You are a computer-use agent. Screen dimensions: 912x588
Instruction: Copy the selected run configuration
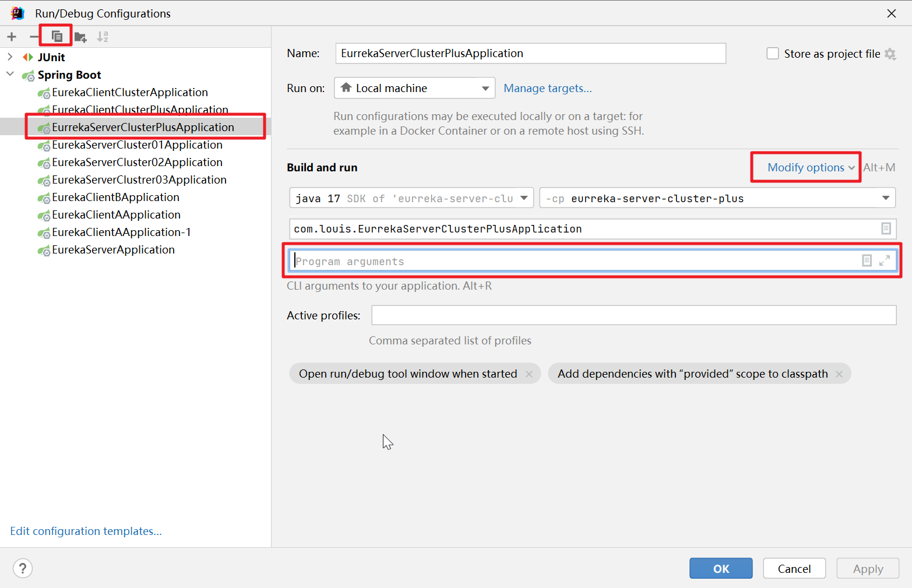click(x=57, y=37)
